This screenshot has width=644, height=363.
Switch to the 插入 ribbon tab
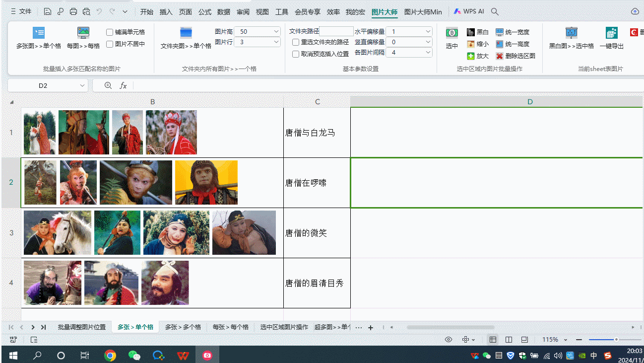[x=166, y=12]
